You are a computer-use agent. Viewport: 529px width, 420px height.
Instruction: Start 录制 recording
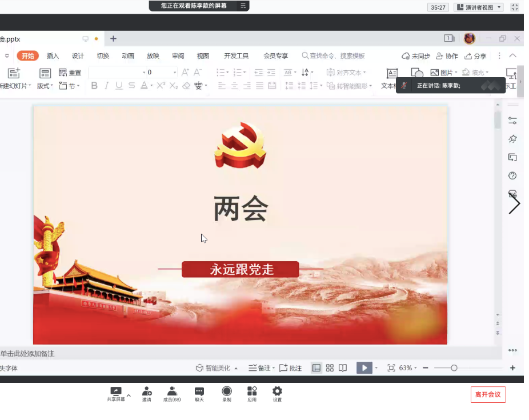point(227,394)
